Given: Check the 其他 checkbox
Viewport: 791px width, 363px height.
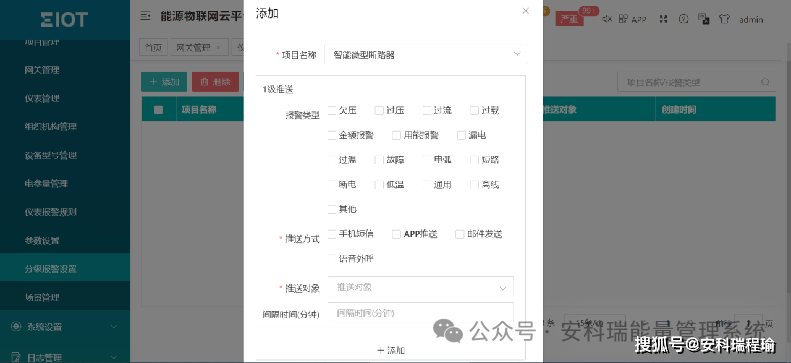Looking at the screenshot, I should coord(331,209).
